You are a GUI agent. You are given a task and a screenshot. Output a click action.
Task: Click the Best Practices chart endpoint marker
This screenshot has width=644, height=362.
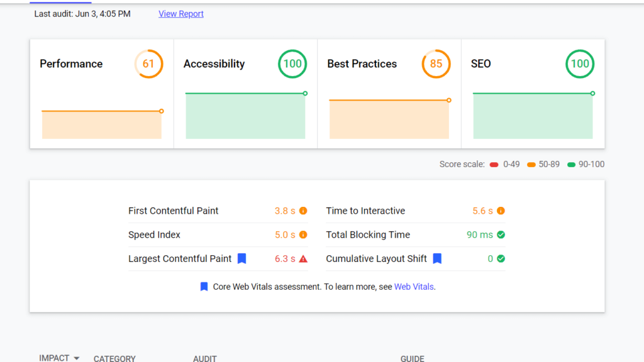[449, 100]
